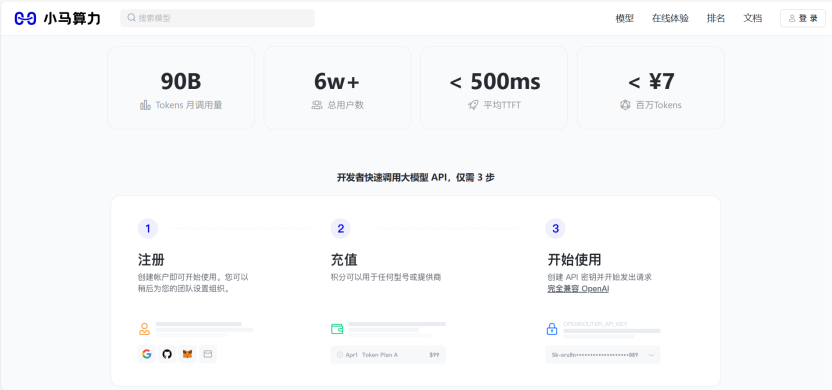Select the MetaMask fox icon
Image resolution: width=832 pixels, height=390 pixels.
click(187, 354)
